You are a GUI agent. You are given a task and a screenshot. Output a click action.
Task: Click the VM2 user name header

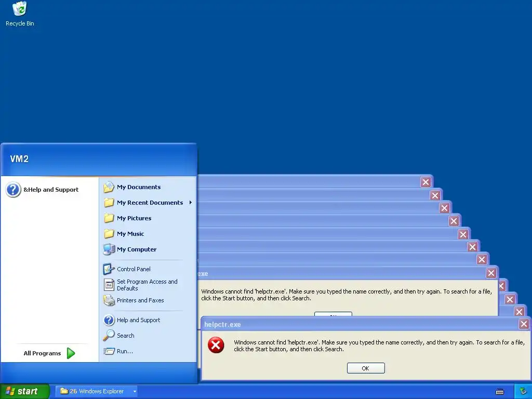pos(19,159)
